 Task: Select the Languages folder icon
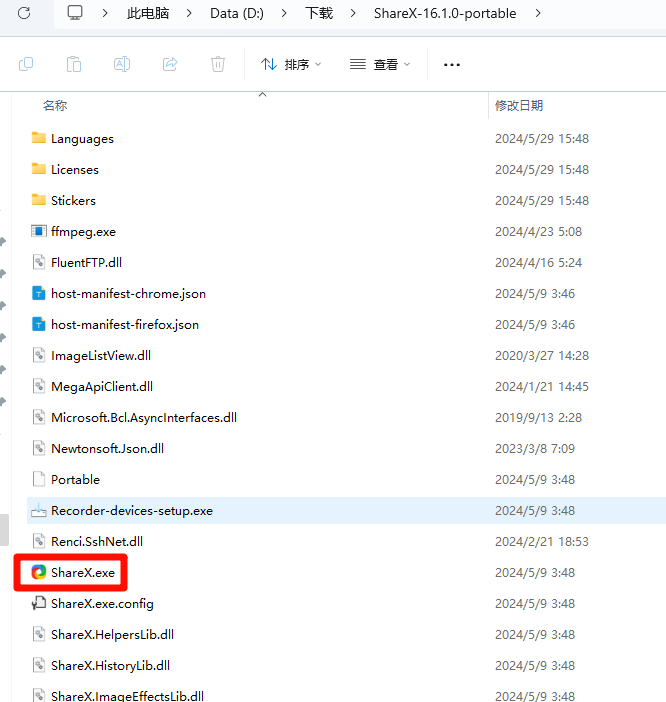[39, 137]
